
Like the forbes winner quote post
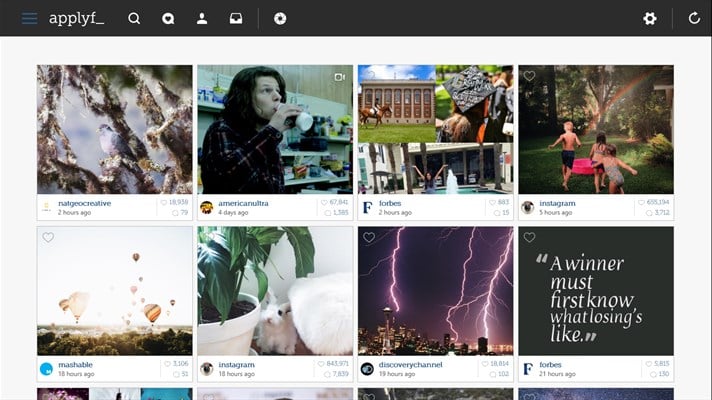click(x=529, y=237)
